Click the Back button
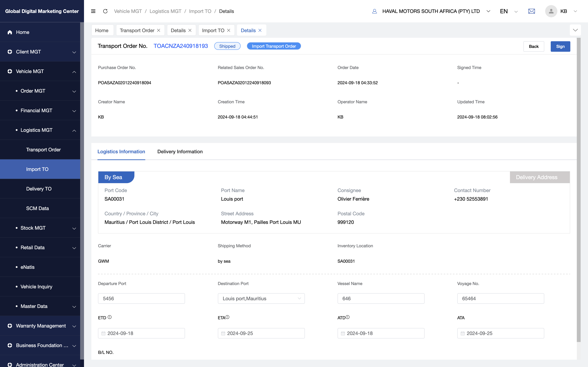 tap(534, 46)
